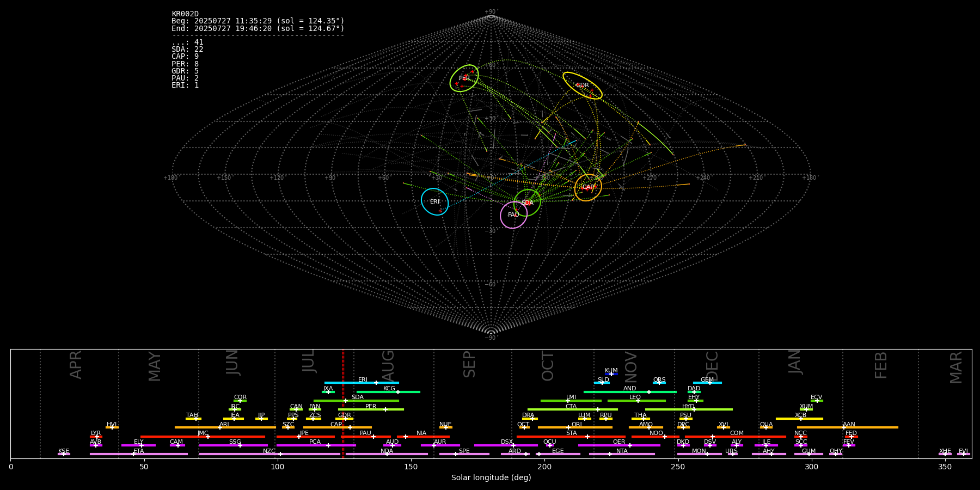Click the 'End: 20250727 19:46:20' line

point(258,28)
